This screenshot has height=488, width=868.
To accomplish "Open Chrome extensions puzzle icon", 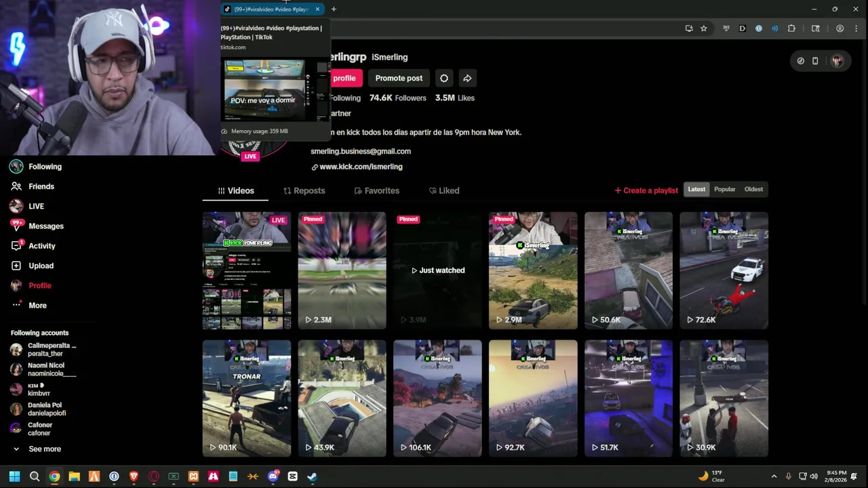I will [791, 28].
